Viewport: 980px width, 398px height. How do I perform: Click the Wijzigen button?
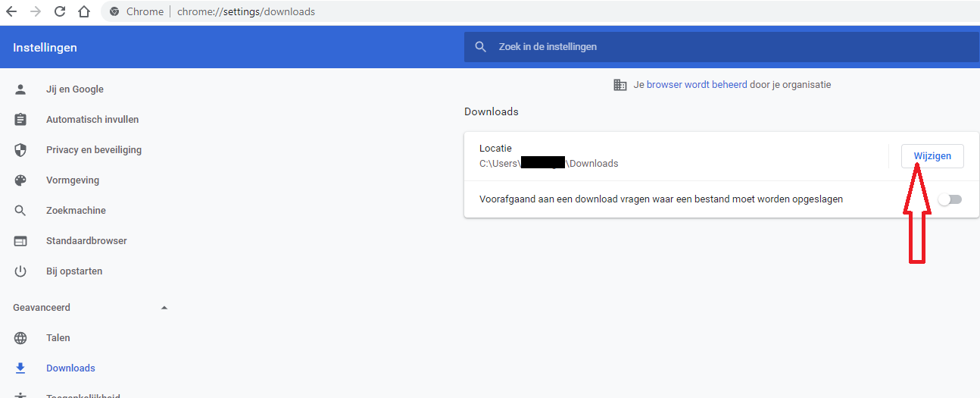[932, 156]
